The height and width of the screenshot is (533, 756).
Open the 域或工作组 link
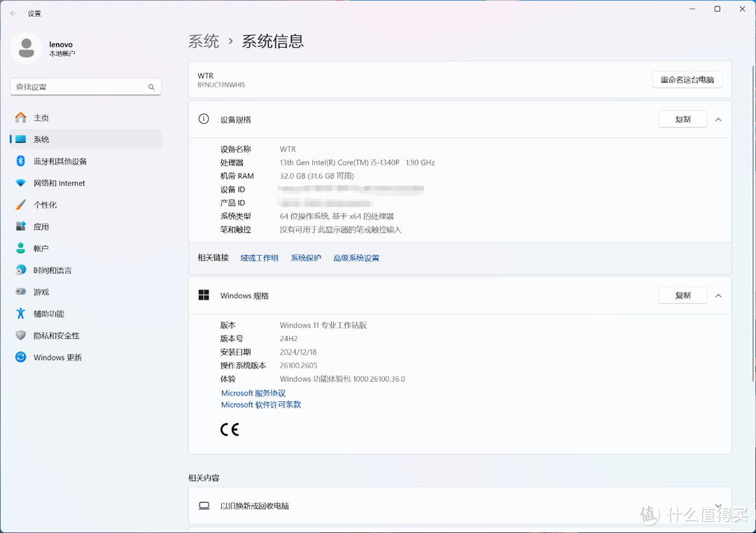click(260, 258)
